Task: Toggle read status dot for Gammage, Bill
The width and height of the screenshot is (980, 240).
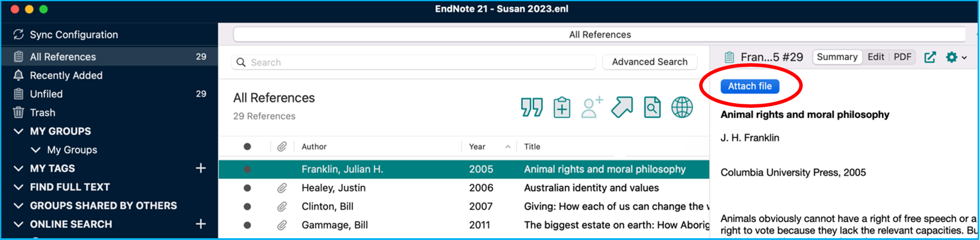Action: tap(247, 225)
